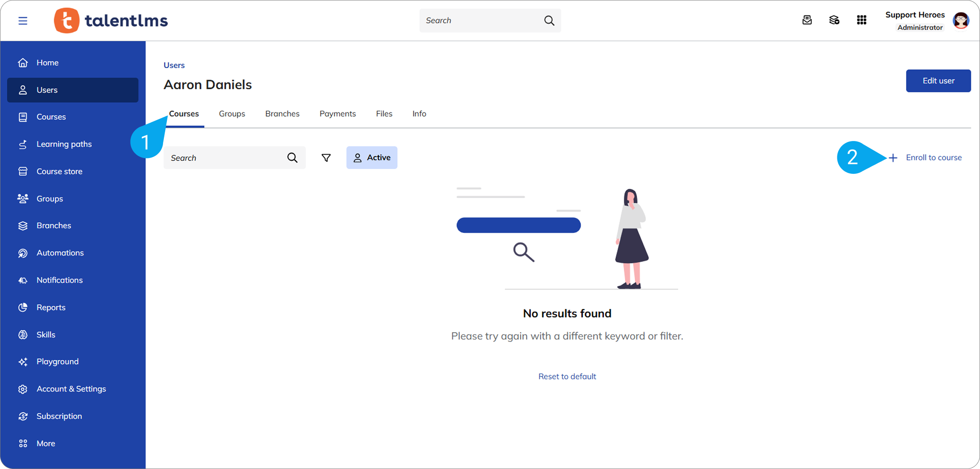
Task: Click the magnifier in courses search box
Action: [x=292, y=158]
